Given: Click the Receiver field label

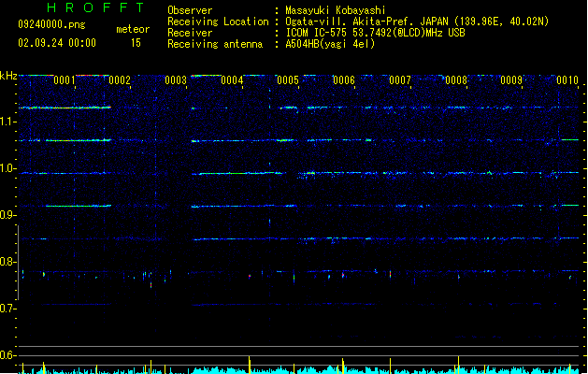Looking at the screenshot, I should pyautogui.click(x=190, y=33).
